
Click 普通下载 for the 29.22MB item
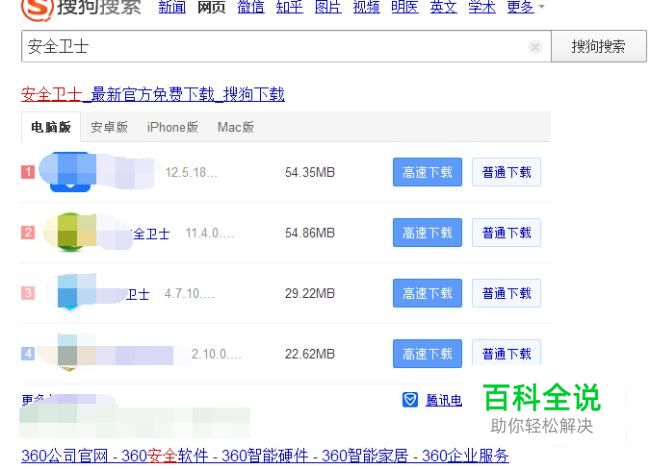(x=507, y=293)
